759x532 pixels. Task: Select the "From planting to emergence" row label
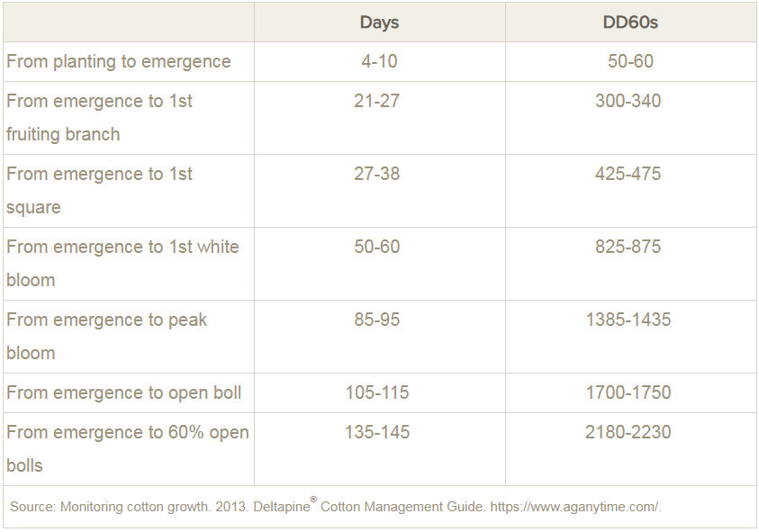coord(119,62)
